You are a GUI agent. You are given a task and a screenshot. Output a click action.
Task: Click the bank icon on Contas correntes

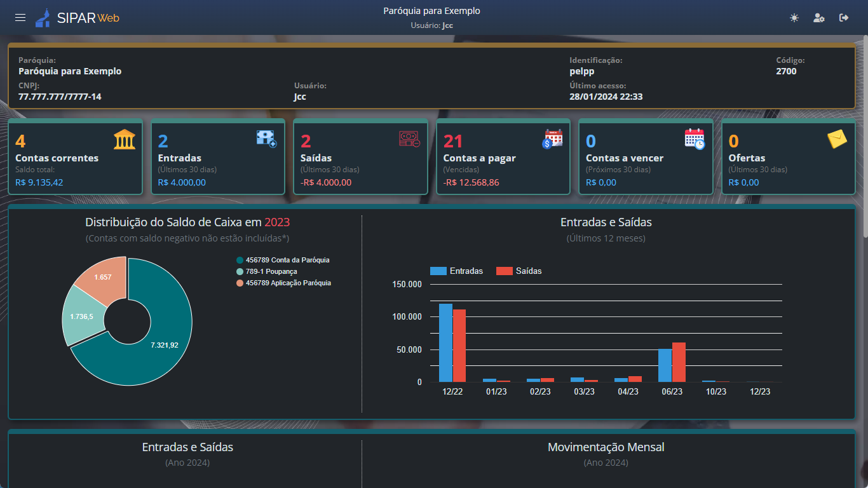pyautogui.click(x=125, y=139)
